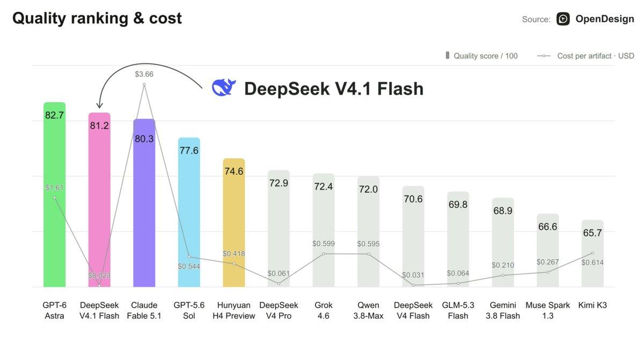Click the 72.9 DeepSeek V4 Pro bar
This screenshot has width=644, height=352.
279,228
